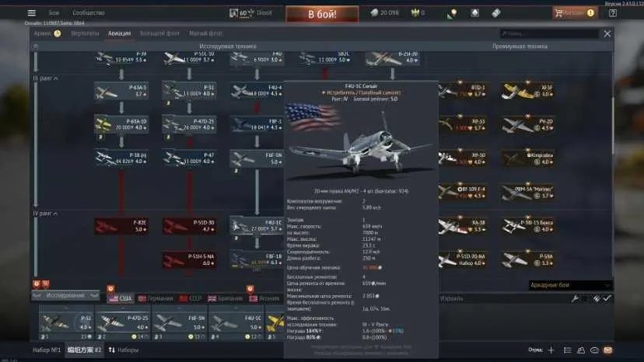Select the P-63A-5 aircraft card
This screenshot has height=362, width=644.
121,91
